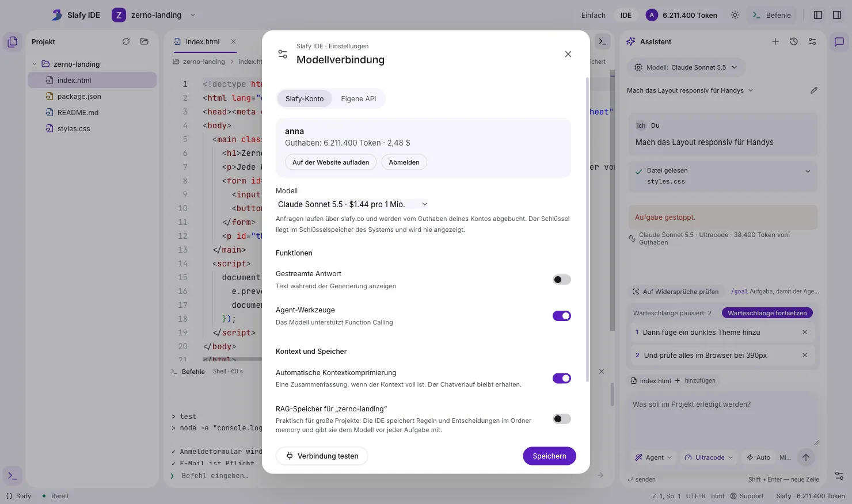Turn off Automatische Kontextkomprimierung switch
This screenshot has height=504, width=852.
562,378
